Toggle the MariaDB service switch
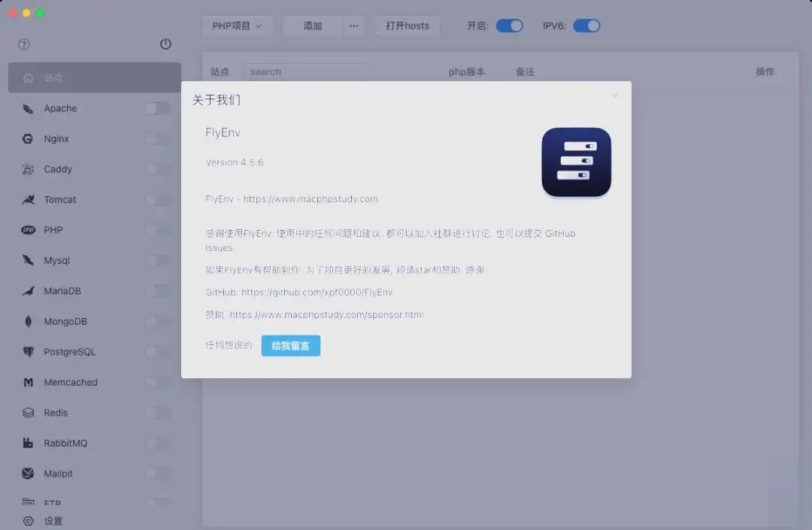 tap(158, 291)
